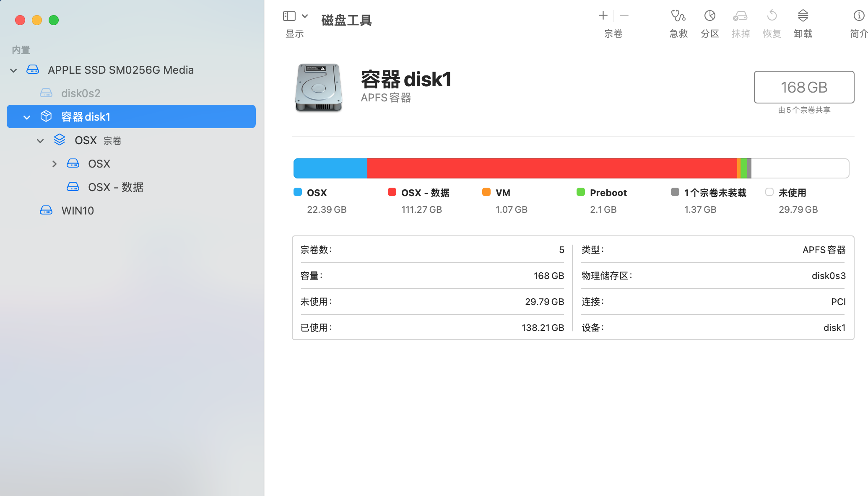Click the blue OSX legend color swatch
Screen dimensions: 868x496
point(298,192)
